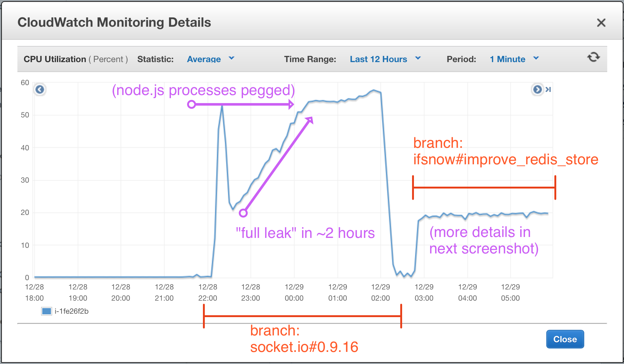Viewport: 624px width, 364px height.
Task: Jump to the latest data with skip-to-end icon
Action: (x=548, y=89)
